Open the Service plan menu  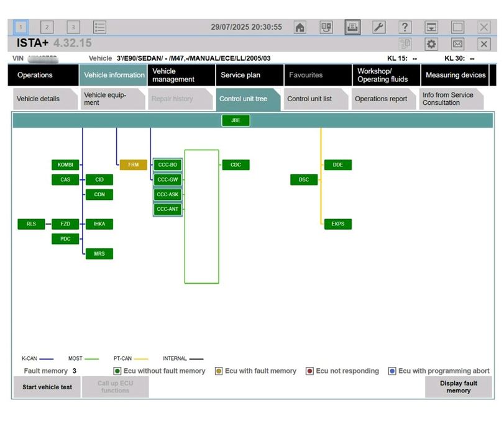(250, 75)
